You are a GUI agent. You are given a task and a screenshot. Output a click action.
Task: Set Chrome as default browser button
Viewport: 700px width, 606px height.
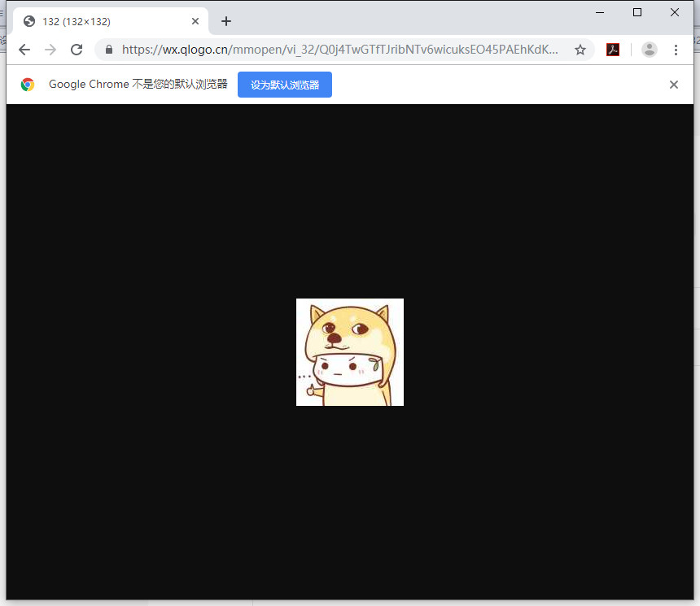point(285,85)
